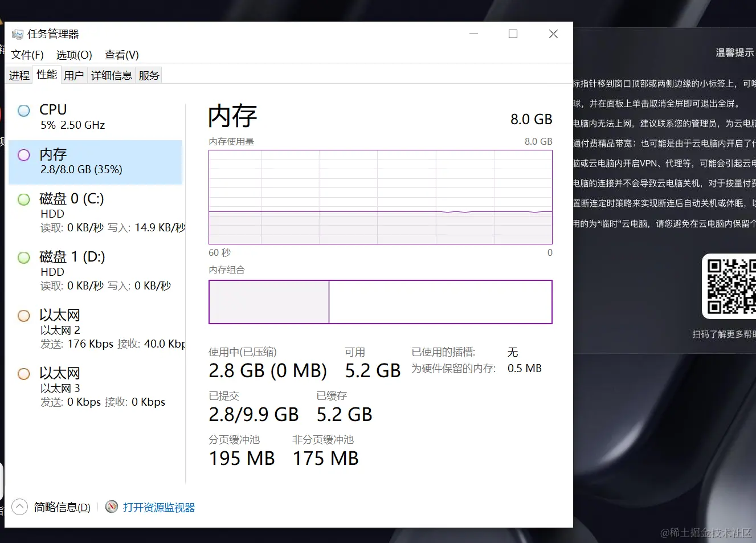Click the 内存 purple circle indicator icon
This screenshot has height=543, width=756.
(24, 155)
